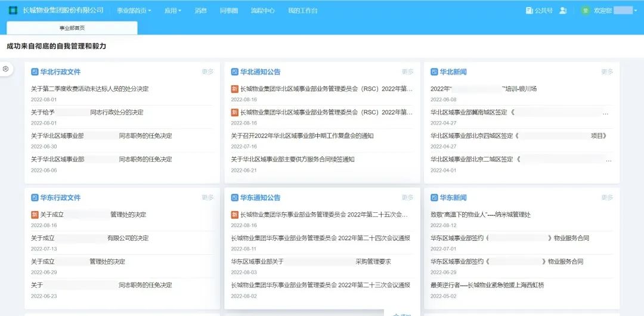Select the 事业部首页 tab
The width and height of the screenshot is (644, 316).
coord(72,28)
